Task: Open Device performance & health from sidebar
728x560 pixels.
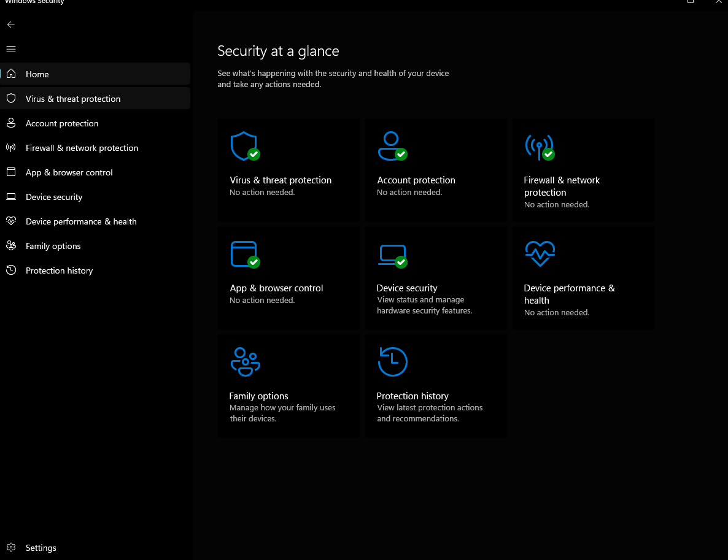Action: point(95,221)
